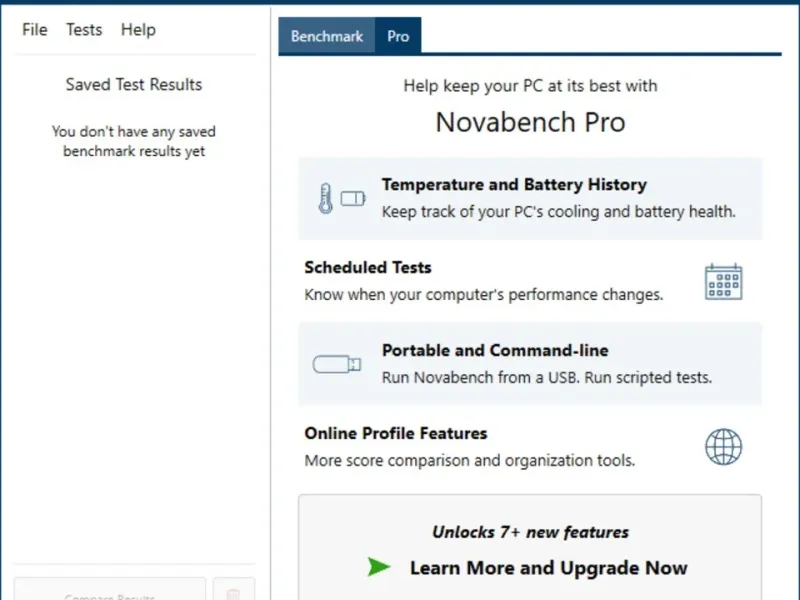Select the Scheduled Tests feature title
Image resolution: width=800 pixels, height=600 pixels.
[368, 267]
